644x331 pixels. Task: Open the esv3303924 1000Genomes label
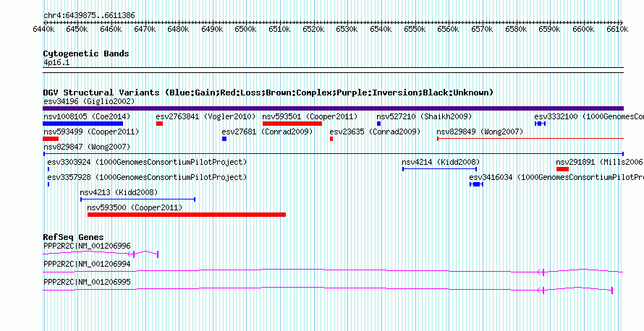(148, 162)
